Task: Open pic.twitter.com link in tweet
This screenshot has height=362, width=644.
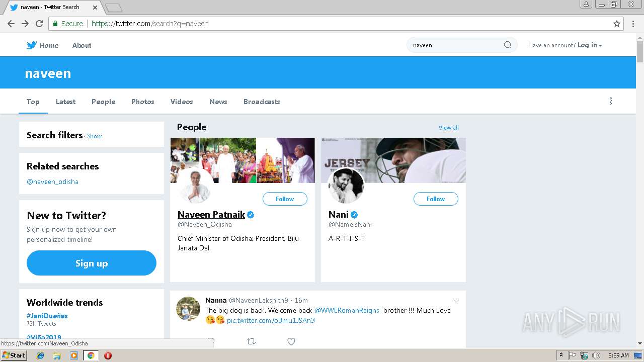Action: click(271, 320)
